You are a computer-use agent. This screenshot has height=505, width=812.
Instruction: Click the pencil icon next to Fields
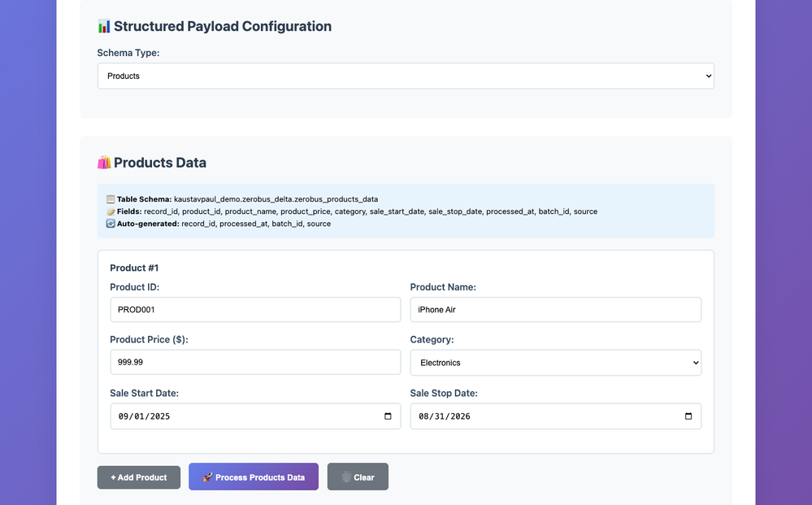(111, 211)
